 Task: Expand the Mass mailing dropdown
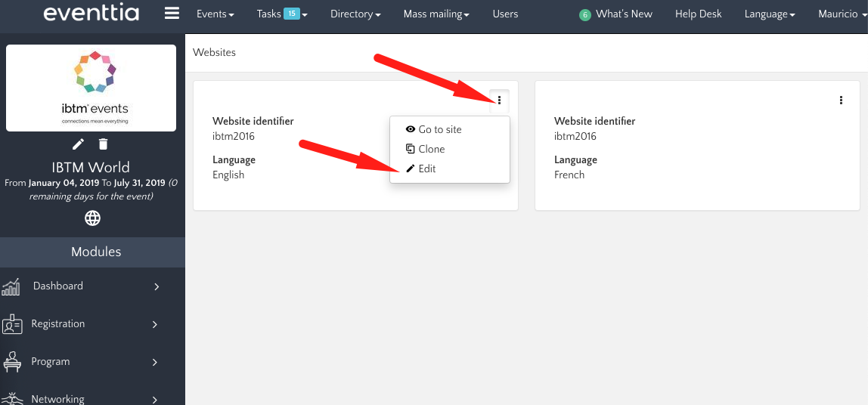tap(436, 14)
